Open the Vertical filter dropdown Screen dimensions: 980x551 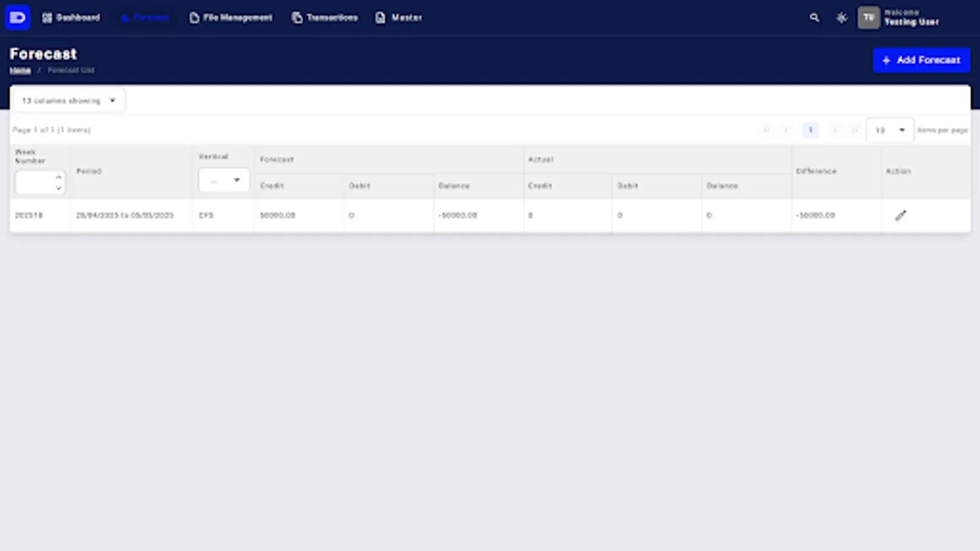[223, 180]
